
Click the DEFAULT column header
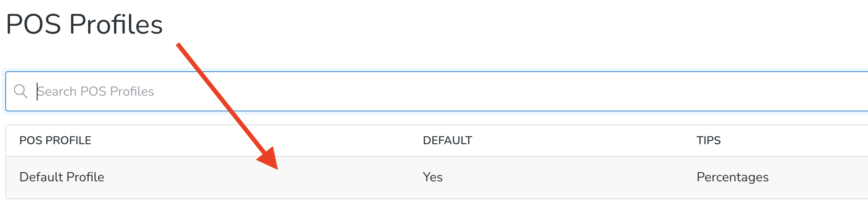point(447,140)
